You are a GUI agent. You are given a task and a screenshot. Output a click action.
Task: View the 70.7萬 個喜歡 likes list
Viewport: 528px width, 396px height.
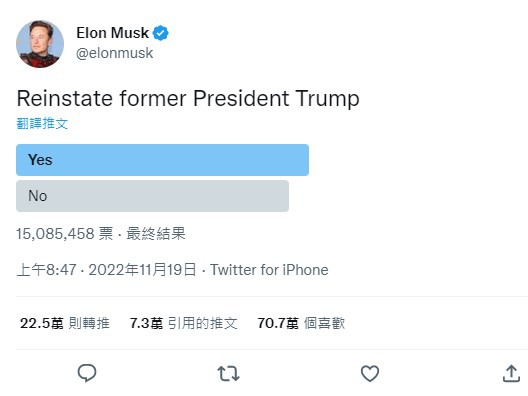301,323
